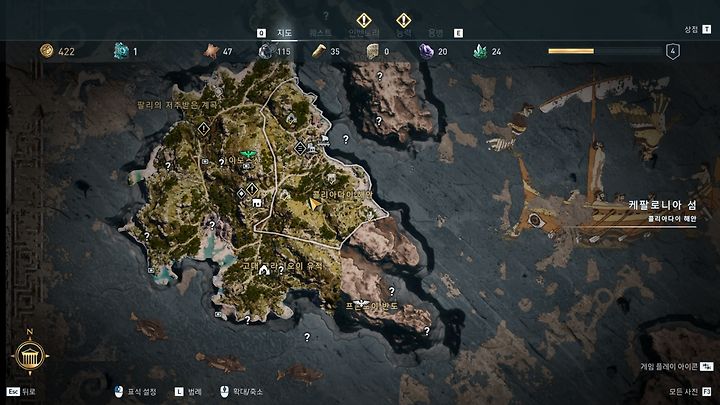Click the compass temple icon
This screenshot has height=405, width=720.
tap(30, 356)
